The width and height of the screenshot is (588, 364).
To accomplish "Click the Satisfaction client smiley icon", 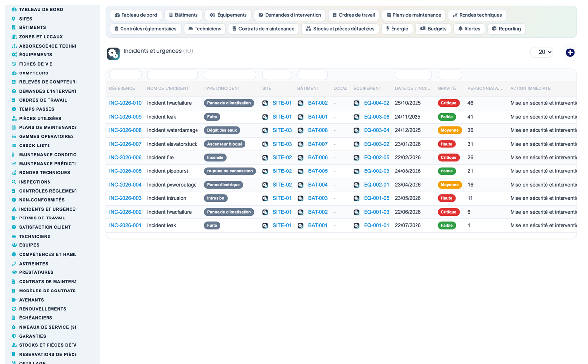I will (14, 227).
